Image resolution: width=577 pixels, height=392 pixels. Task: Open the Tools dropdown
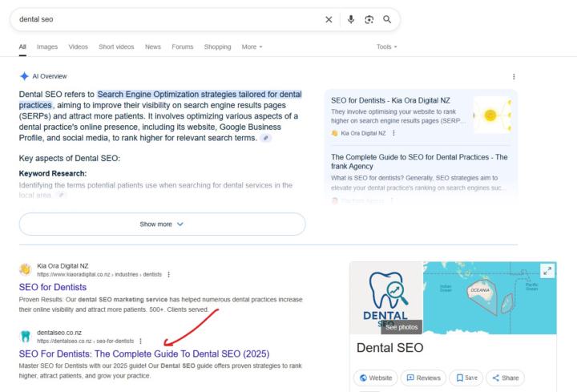pyautogui.click(x=387, y=46)
